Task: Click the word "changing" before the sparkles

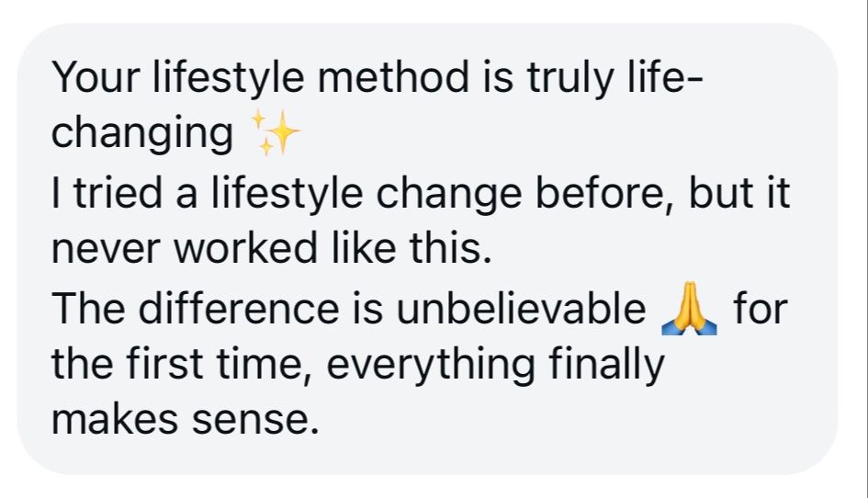Action: point(142,133)
